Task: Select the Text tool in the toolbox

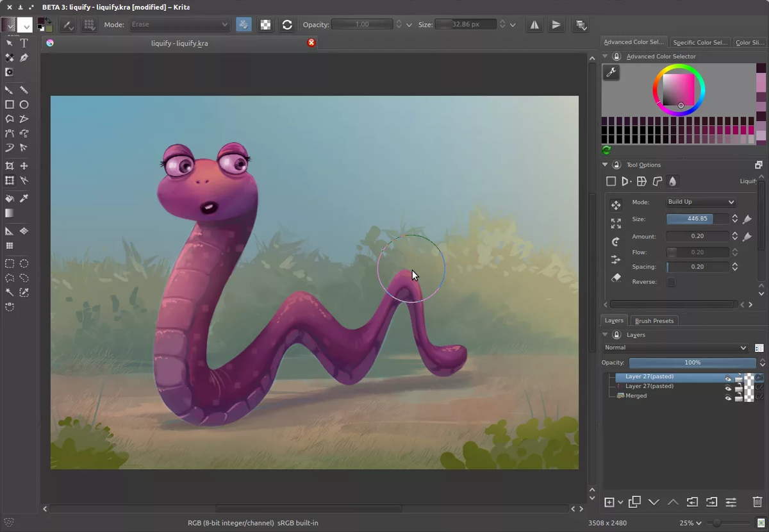Action: point(24,43)
